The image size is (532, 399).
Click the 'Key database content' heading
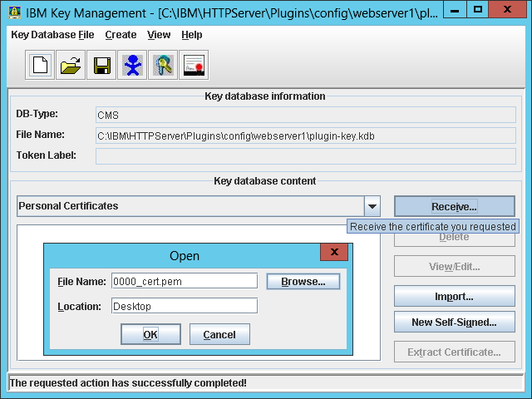pyautogui.click(x=265, y=181)
